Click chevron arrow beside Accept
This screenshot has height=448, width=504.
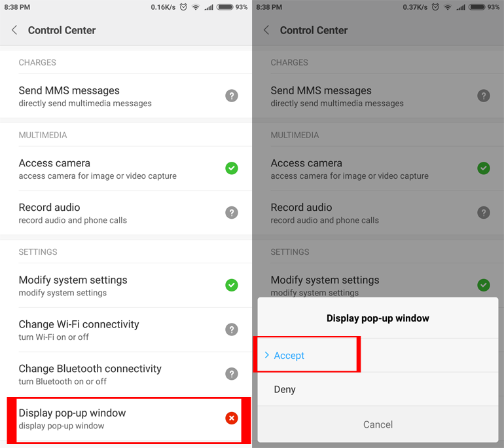coord(267,355)
